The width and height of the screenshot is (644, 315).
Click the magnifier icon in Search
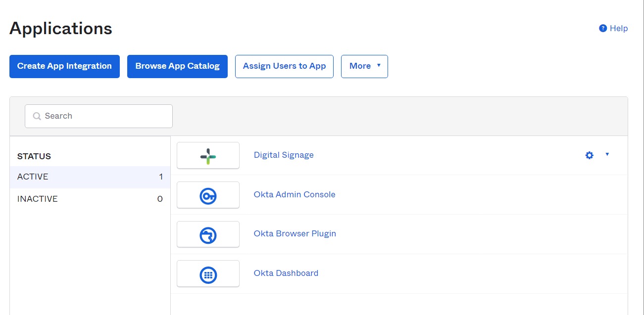tap(37, 116)
